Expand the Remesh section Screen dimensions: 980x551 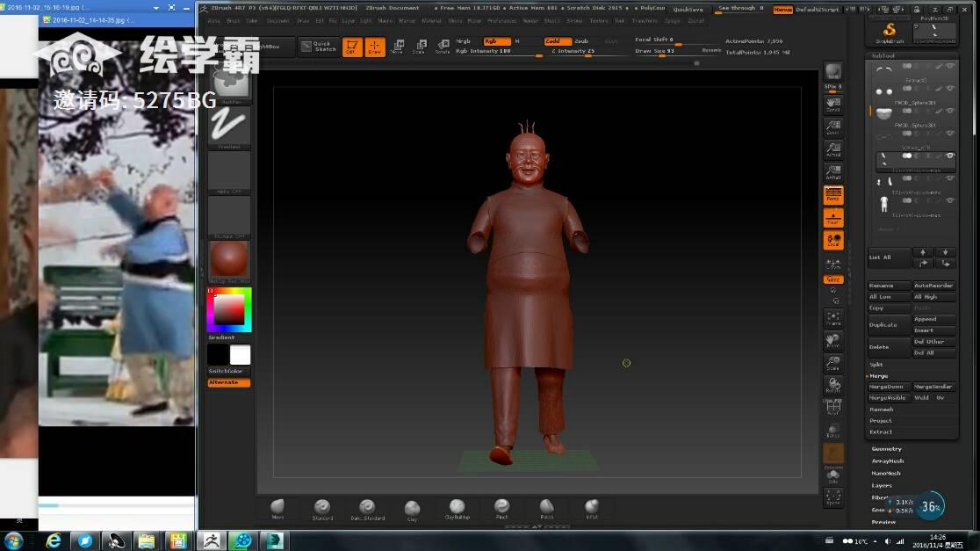(882, 410)
